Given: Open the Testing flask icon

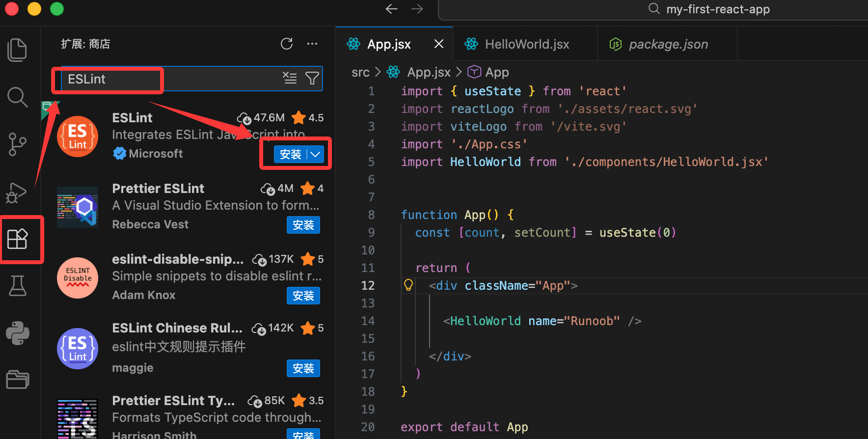Looking at the screenshot, I should [18, 286].
